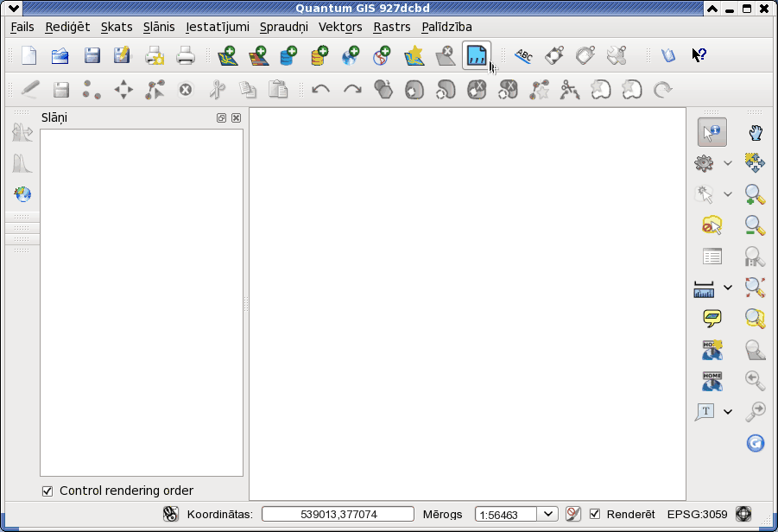This screenshot has height=532, width=778.
Task: Open the Rediģēt menu
Action: (x=67, y=27)
